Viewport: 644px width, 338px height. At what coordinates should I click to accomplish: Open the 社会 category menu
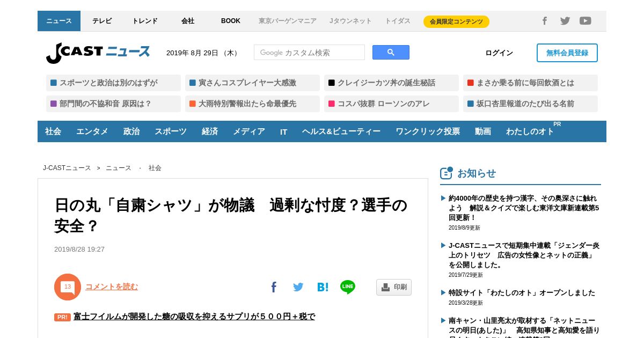(x=53, y=131)
